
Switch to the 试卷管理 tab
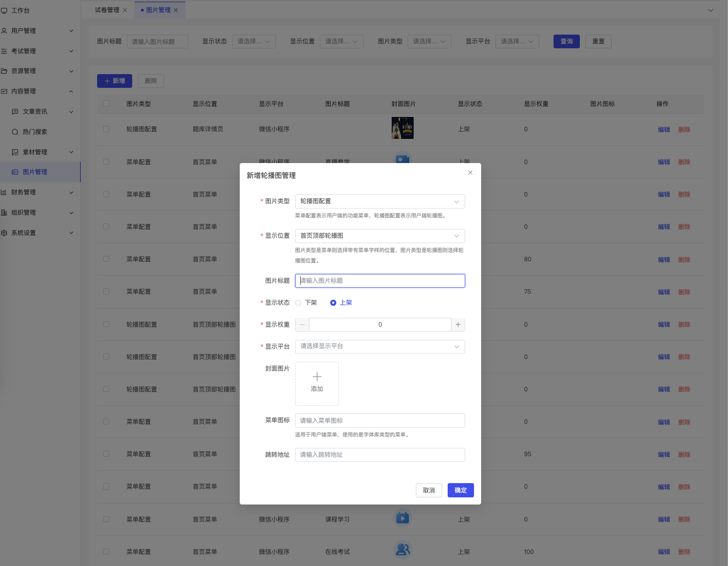tap(107, 10)
